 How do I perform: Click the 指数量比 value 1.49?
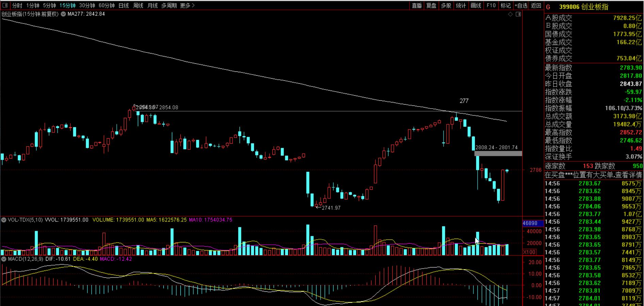[x=636, y=148]
